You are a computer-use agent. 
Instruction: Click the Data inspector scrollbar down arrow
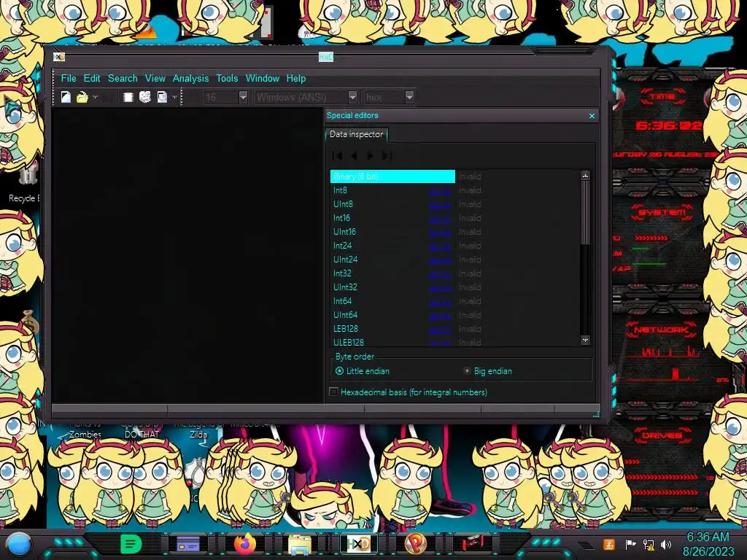coord(585,340)
